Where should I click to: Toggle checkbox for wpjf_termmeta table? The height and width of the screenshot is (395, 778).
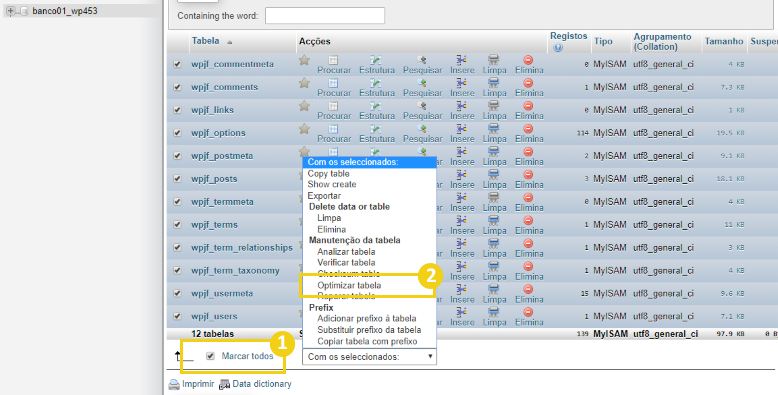178,202
